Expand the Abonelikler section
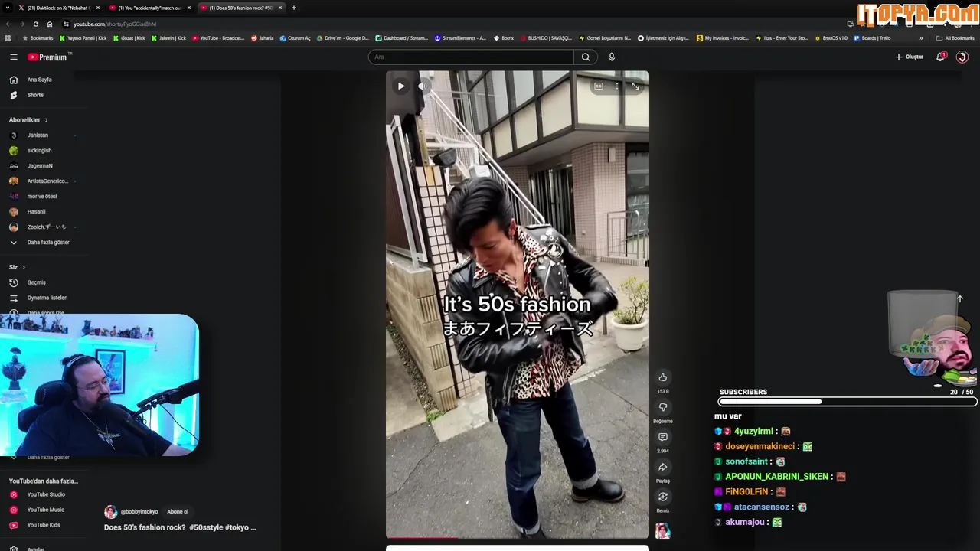 click(x=28, y=120)
